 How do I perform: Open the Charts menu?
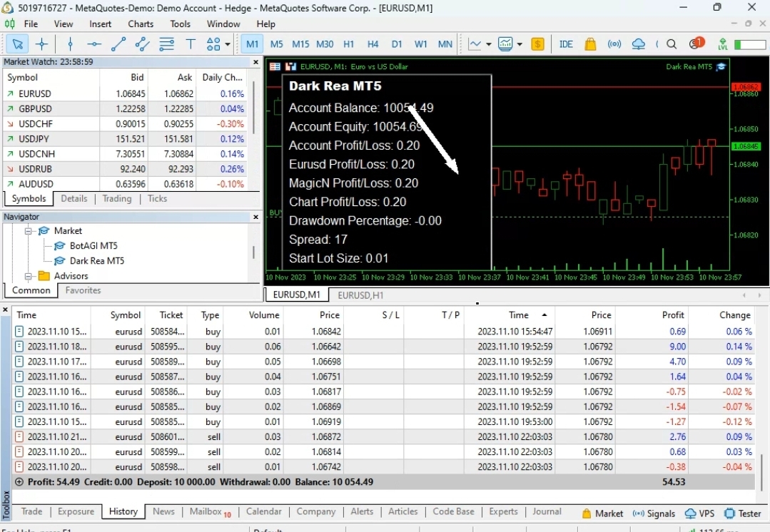click(x=141, y=24)
